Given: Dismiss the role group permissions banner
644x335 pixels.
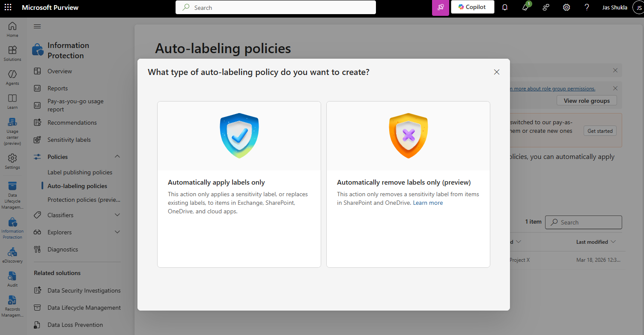Looking at the screenshot, I should pos(615,88).
